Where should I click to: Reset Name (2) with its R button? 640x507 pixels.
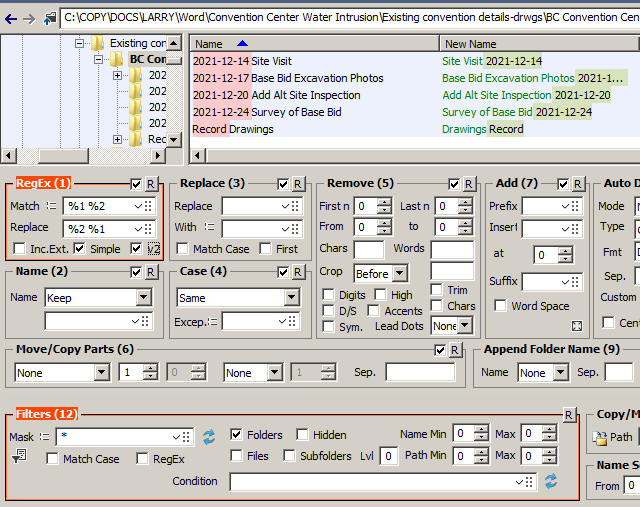151,272
